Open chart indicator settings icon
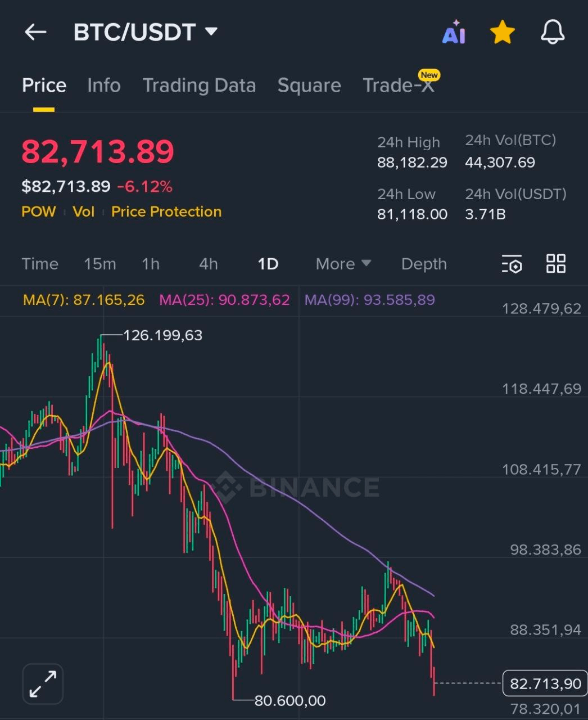The image size is (588, 720). 512,264
